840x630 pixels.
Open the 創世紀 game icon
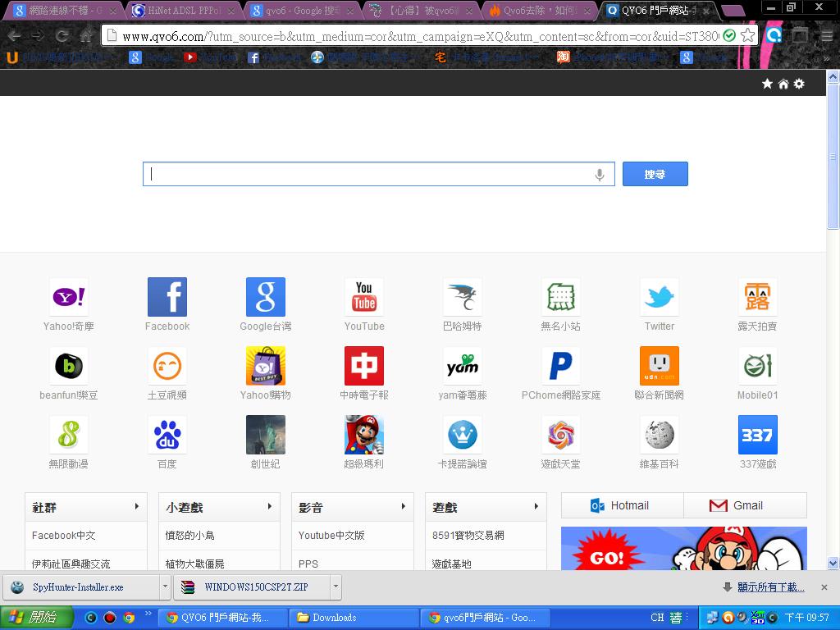266,435
